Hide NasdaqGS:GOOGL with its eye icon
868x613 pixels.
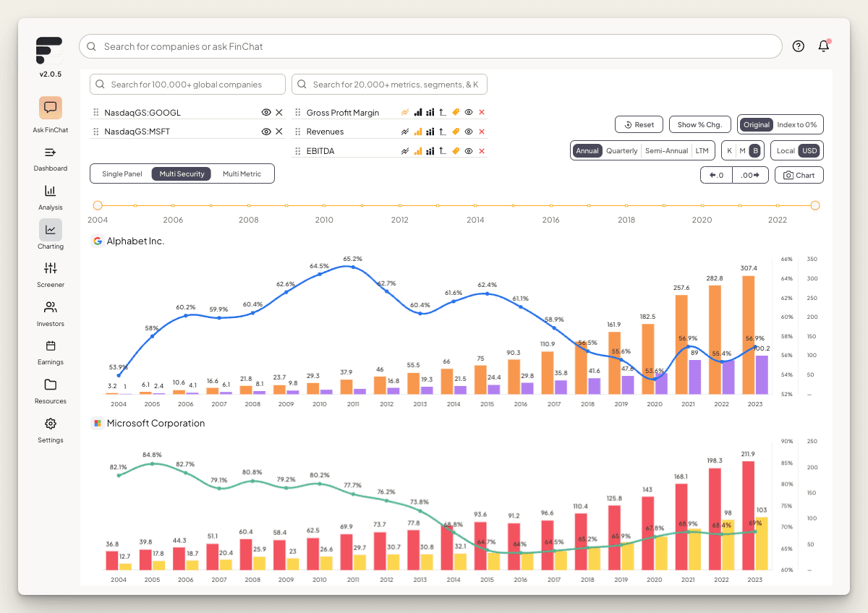tap(266, 113)
